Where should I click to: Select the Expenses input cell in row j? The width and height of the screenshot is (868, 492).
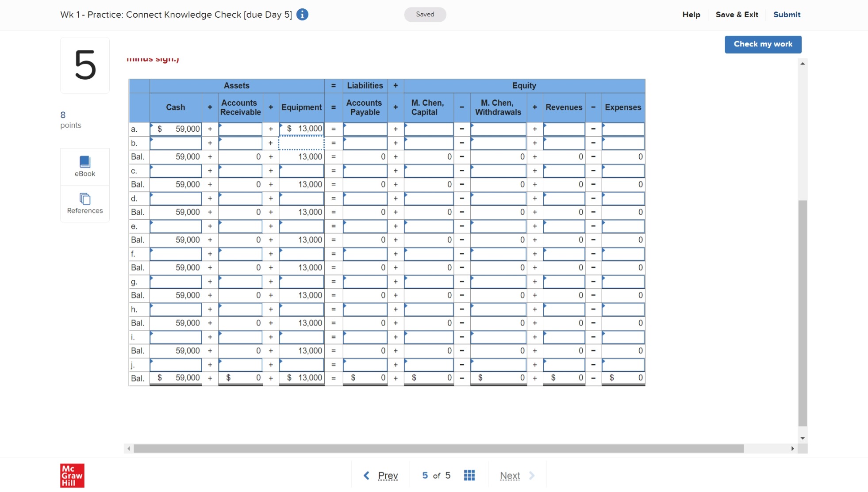pyautogui.click(x=623, y=364)
